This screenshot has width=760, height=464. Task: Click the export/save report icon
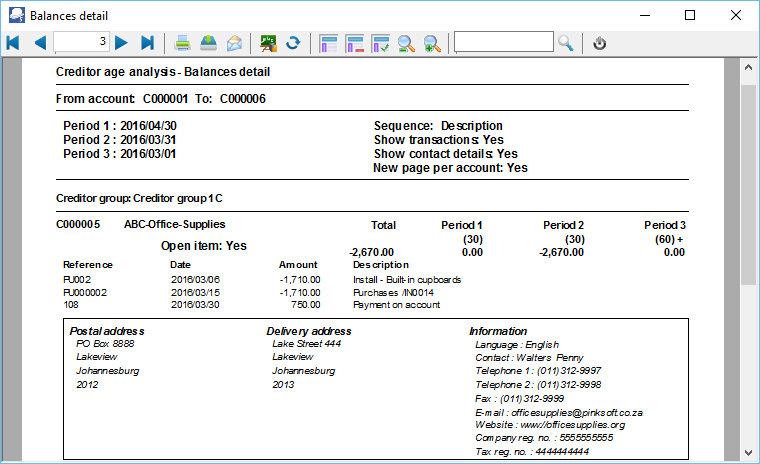coord(209,43)
